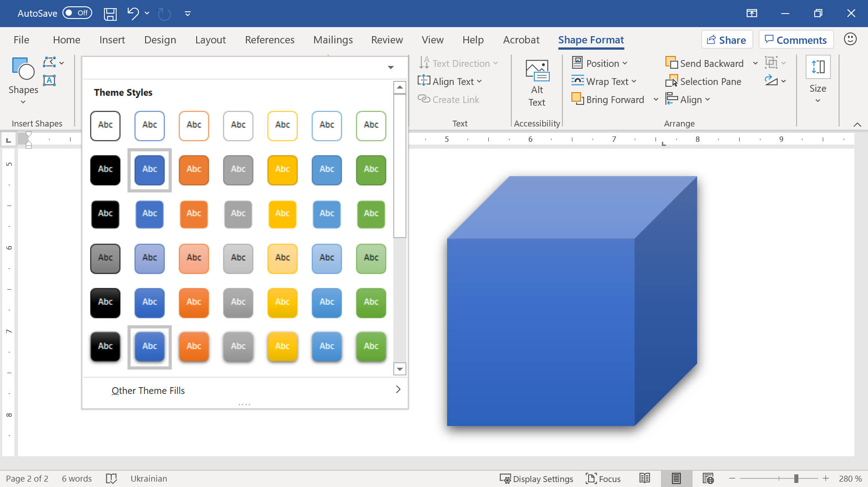Collapse the ribbon with the chevron
The width and height of the screenshot is (868, 487).
coord(857,124)
